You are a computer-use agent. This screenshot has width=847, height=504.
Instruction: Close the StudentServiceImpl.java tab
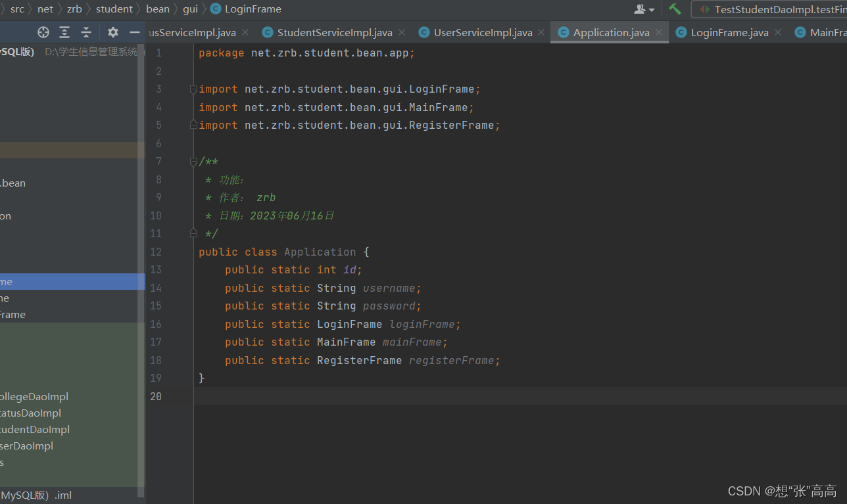[x=402, y=32]
